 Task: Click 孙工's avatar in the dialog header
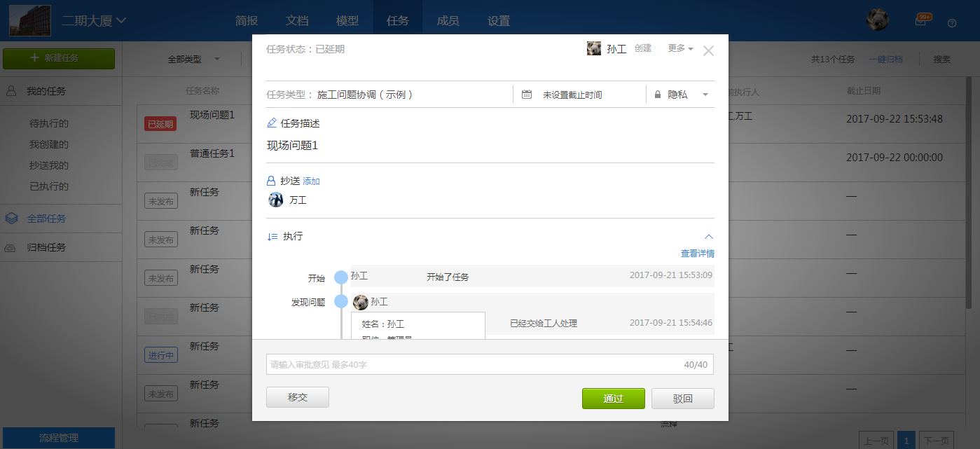(x=594, y=49)
